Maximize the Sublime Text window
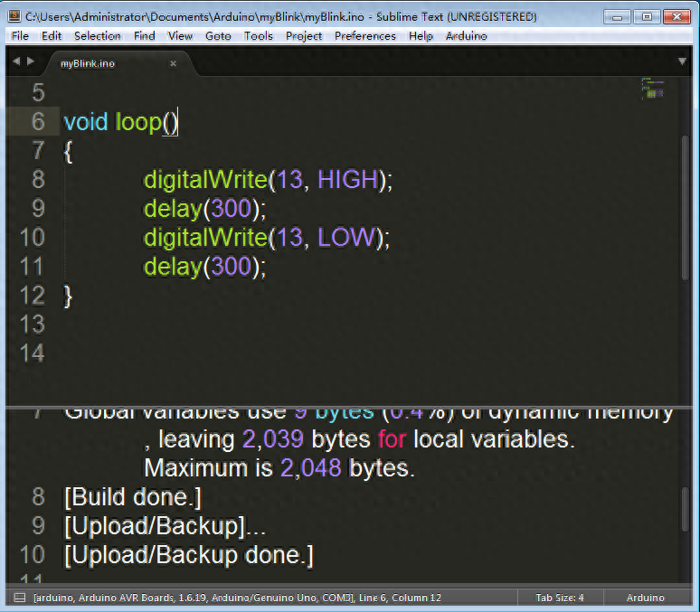Screen dimensions: 700x612 [647, 17]
